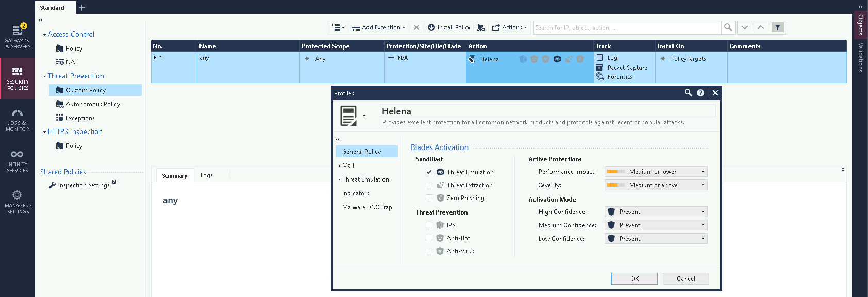Expand Threat Emulation tree node
868x297 pixels.
pos(339,179)
